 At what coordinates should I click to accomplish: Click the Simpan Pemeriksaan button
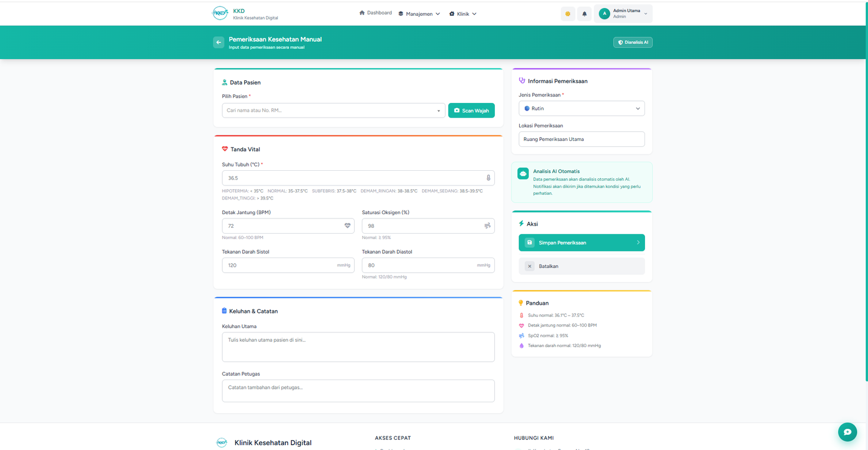582,242
